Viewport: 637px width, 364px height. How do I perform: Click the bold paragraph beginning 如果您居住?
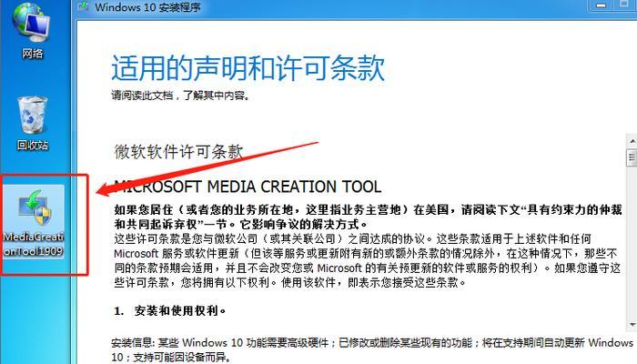coord(368,217)
